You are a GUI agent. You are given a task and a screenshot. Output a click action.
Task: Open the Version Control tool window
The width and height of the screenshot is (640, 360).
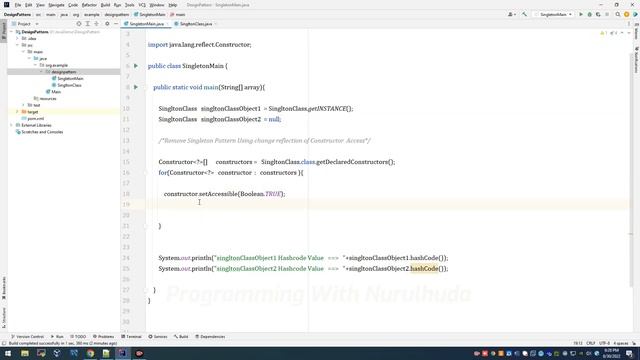(x=27, y=336)
